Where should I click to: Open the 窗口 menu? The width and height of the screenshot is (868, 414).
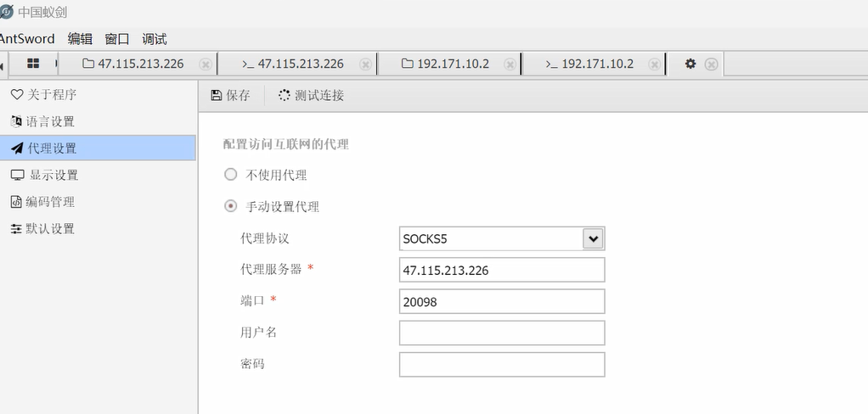[x=117, y=39]
